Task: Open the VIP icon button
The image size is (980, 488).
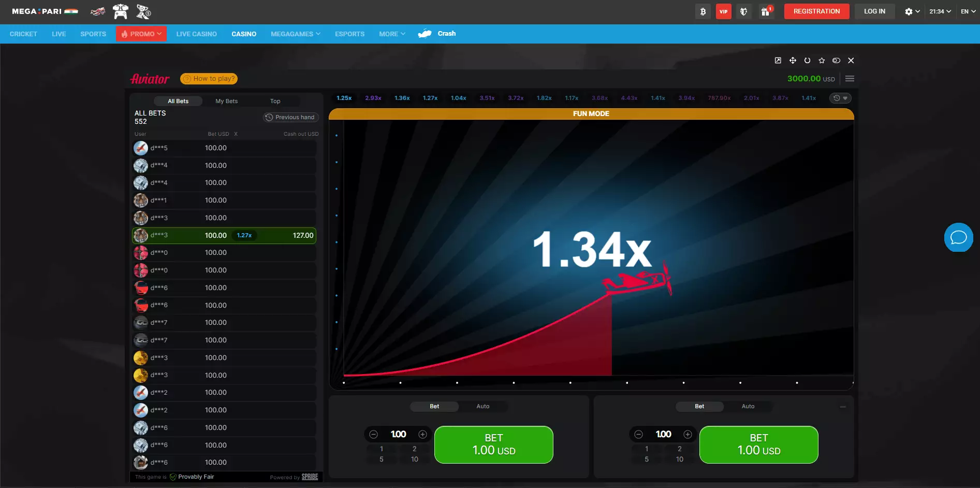Action: pyautogui.click(x=723, y=11)
